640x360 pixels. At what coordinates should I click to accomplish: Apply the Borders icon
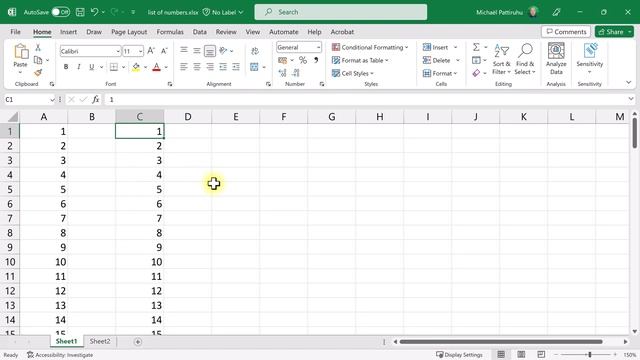pyautogui.click(x=114, y=67)
